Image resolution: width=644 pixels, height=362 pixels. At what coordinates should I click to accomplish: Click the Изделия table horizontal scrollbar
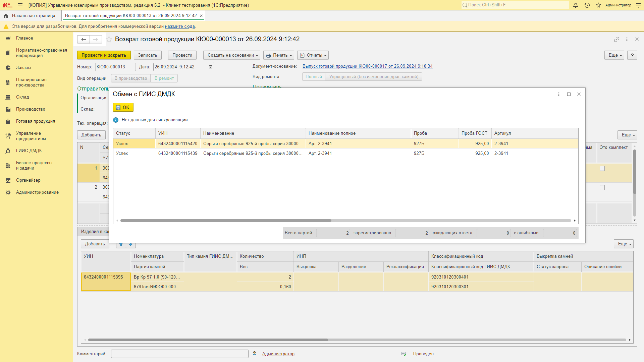(208, 340)
